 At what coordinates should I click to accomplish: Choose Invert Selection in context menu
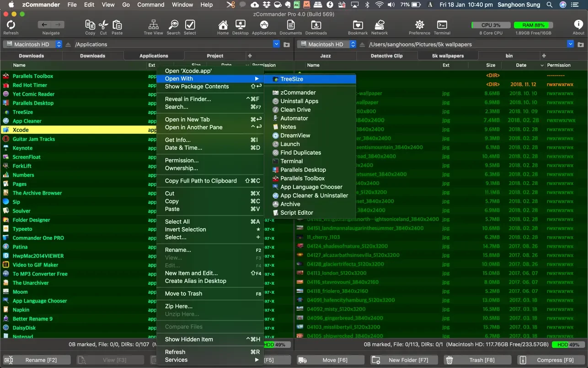coord(185,229)
